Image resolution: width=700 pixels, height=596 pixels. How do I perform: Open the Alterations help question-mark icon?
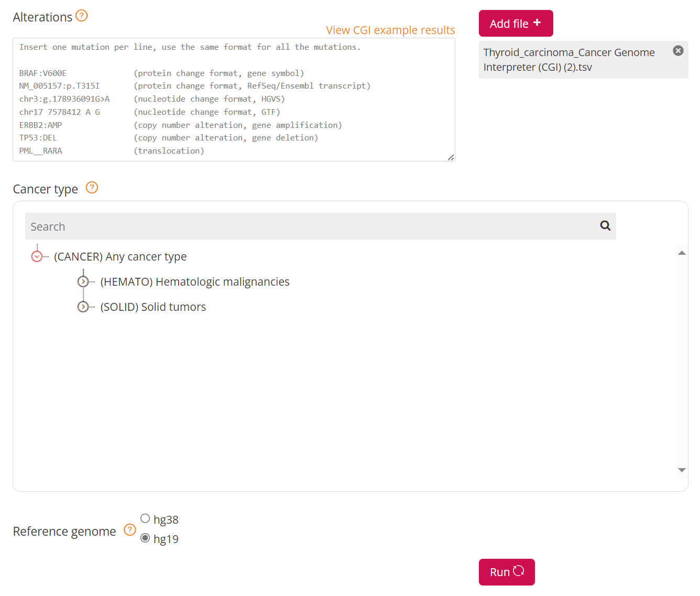[x=81, y=16]
